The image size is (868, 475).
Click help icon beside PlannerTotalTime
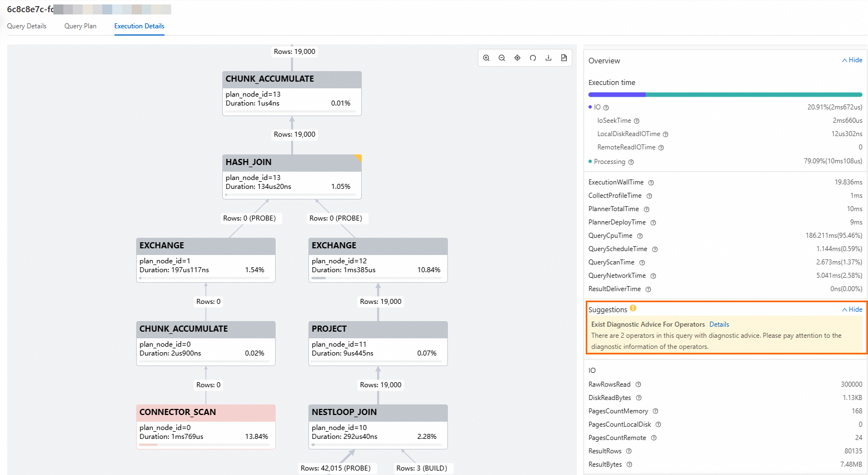tap(647, 209)
